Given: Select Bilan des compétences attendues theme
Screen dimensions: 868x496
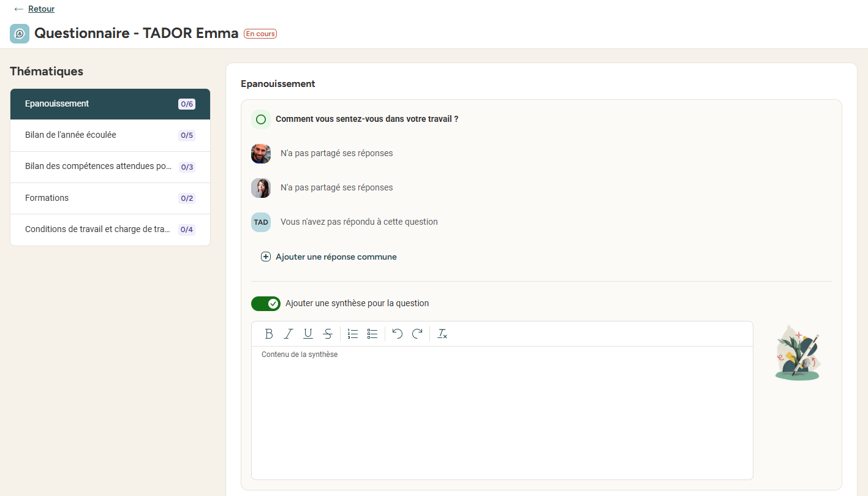Looking at the screenshot, I should point(110,167).
